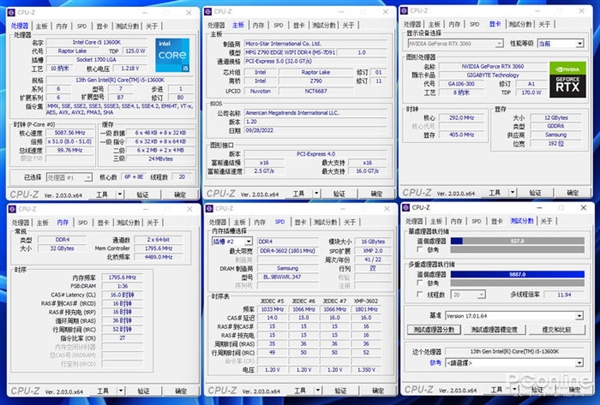Click the Intel Core i5 logo
600x405 pixels.
[172, 55]
